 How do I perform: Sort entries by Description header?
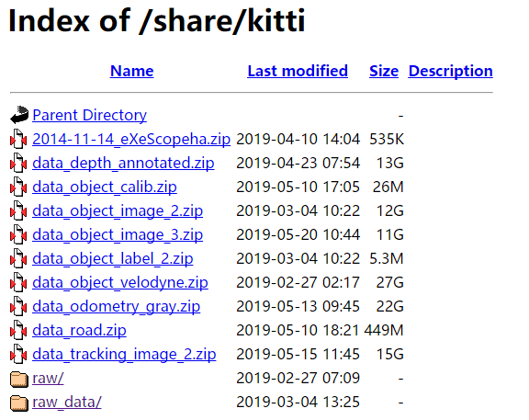pyautogui.click(x=450, y=71)
